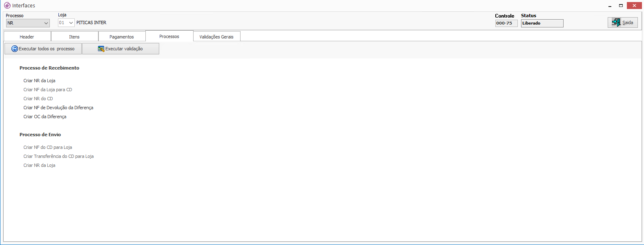Click the validation grid icon on Executar validação
644x245 pixels.
[x=101, y=49]
